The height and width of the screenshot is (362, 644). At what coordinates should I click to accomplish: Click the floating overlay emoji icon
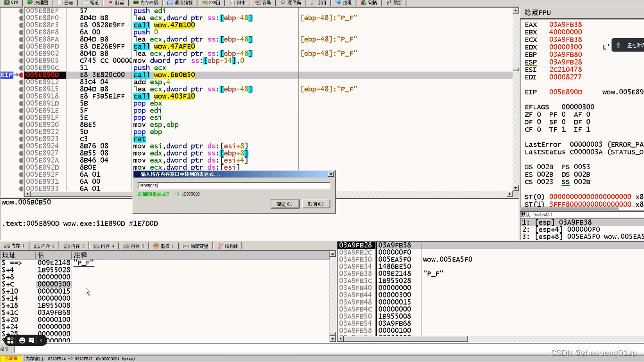coord(22,340)
